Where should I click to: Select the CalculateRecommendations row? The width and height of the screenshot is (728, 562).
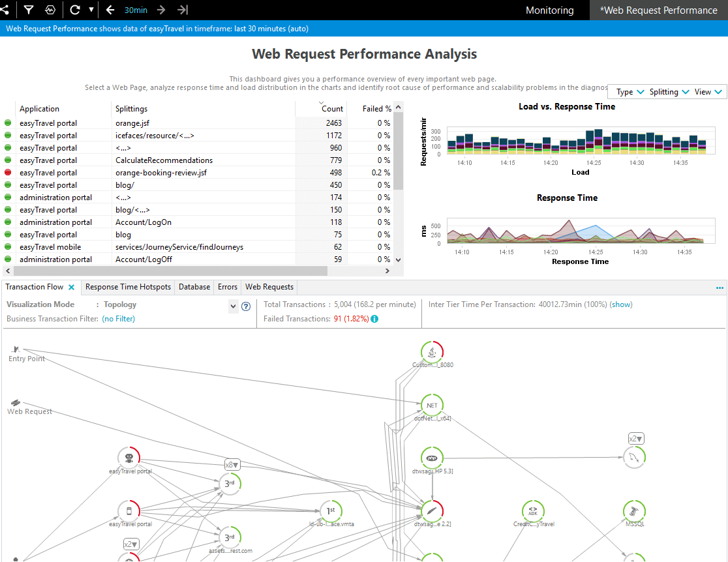[198, 160]
